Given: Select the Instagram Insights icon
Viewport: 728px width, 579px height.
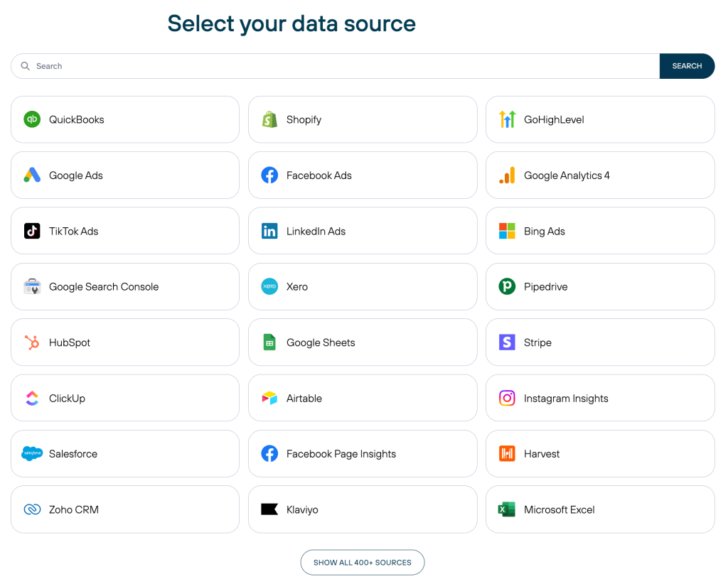Looking at the screenshot, I should [507, 398].
